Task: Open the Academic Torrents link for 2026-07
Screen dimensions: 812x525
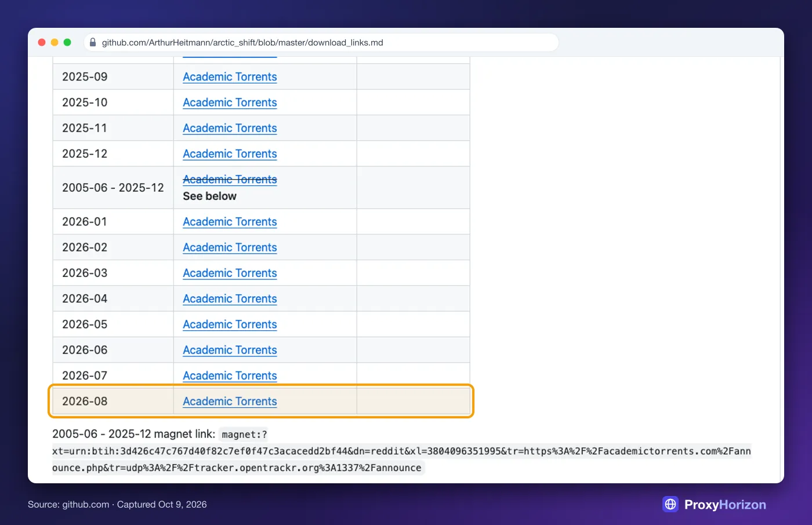Action: click(x=230, y=375)
